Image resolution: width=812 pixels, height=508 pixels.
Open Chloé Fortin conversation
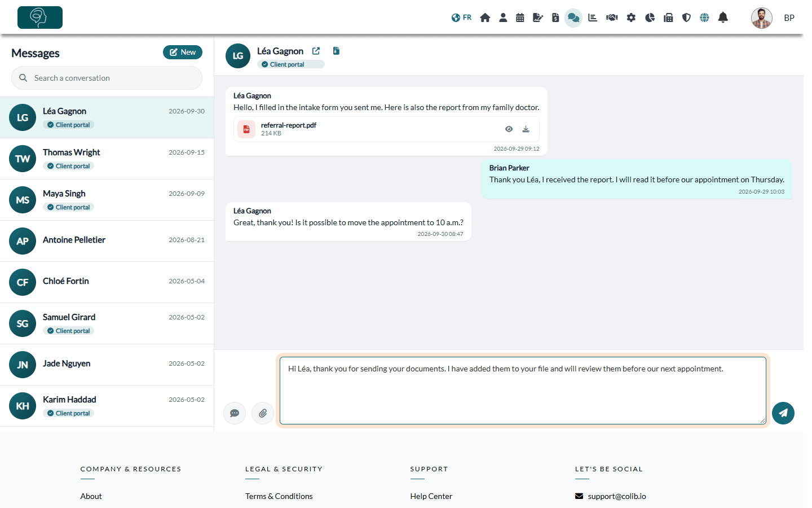(x=107, y=282)
